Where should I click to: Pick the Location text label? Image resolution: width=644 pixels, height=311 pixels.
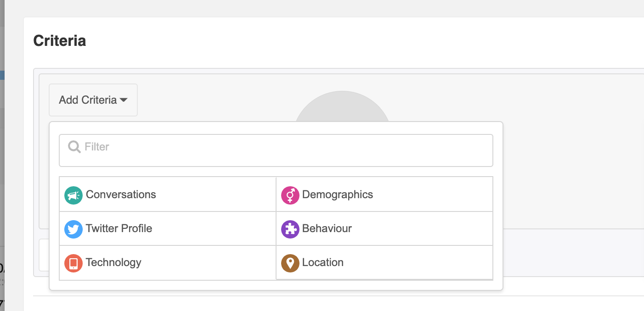[323, 262]
